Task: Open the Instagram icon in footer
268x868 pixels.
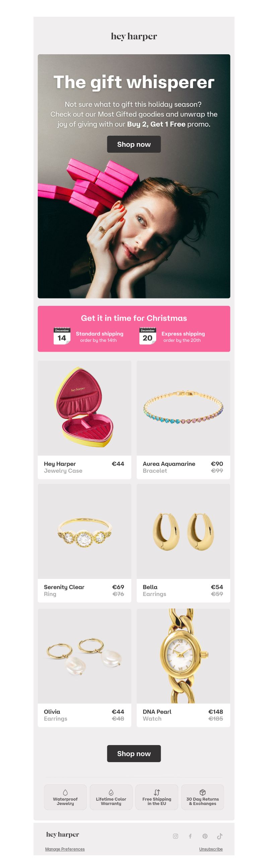Action: point(175,836)
